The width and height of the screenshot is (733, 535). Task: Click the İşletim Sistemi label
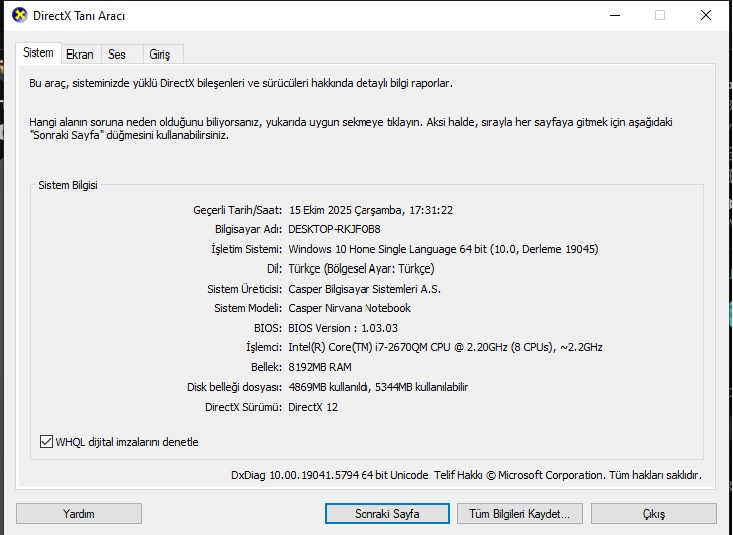(246, 249)
